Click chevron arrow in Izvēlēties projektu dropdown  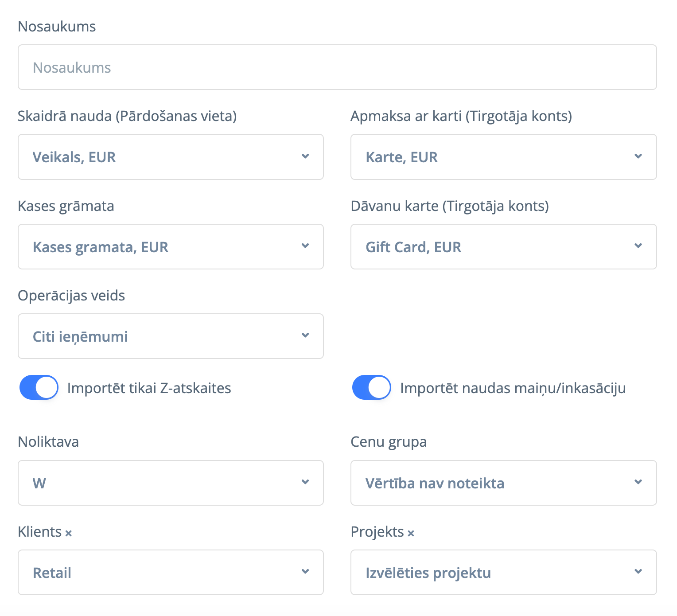(638, 572)
